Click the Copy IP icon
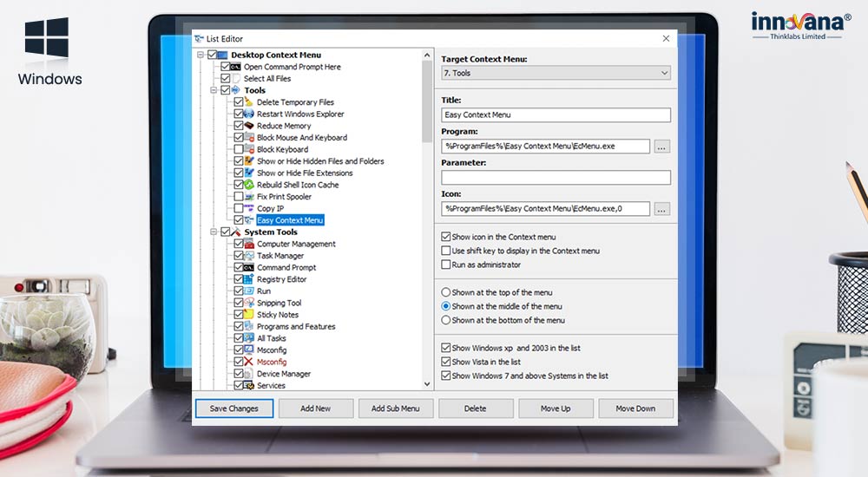This screenshot has width=868, height=477. pos(249,208)
